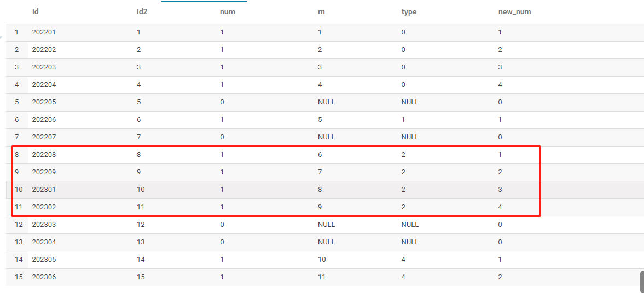Select the new_num cell of row 202302
The height and width of the screenshot is (293, 644).
(500, 207)
